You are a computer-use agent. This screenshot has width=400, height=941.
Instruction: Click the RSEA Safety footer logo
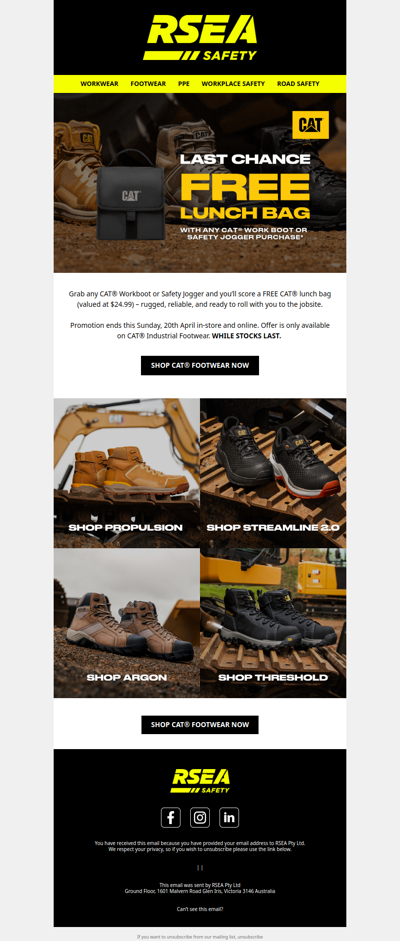click(x=200, y=781)
